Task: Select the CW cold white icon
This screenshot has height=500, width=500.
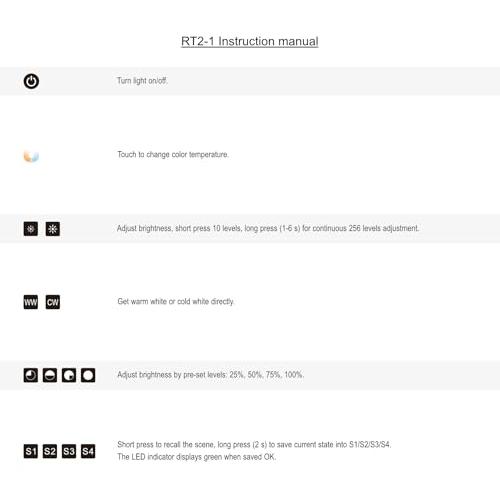Action: point(53,302)
